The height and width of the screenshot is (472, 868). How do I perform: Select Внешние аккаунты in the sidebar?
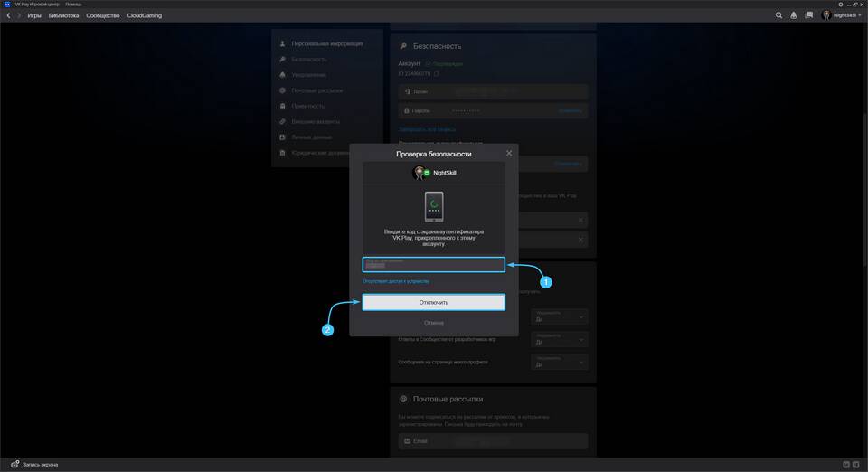pyautogui.click(x=316, y=121)
